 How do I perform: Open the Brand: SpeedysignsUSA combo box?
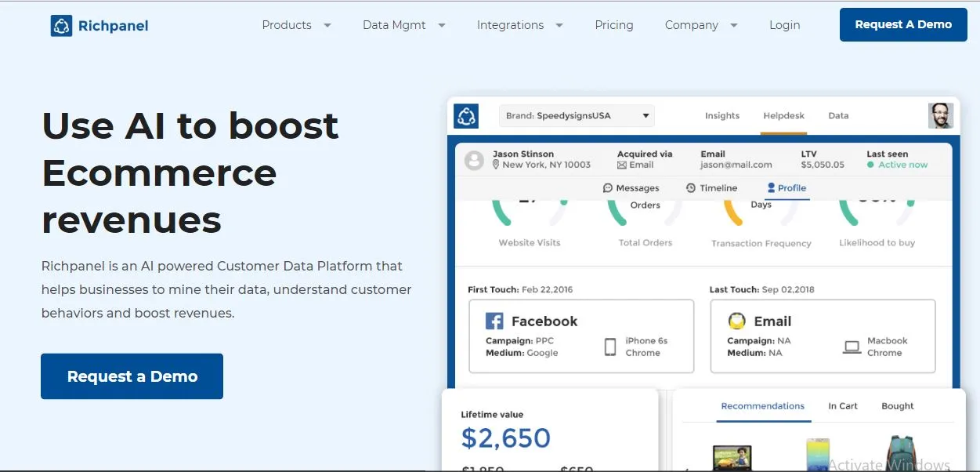[x=577, y=116]
